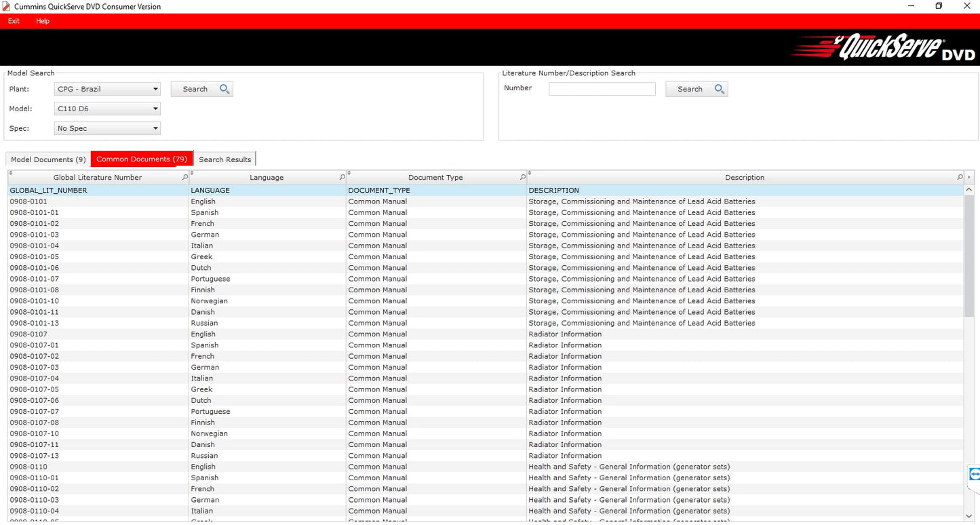980x525 pixels.
Task: Open the Search Results tab
Action: pos(224,159)
